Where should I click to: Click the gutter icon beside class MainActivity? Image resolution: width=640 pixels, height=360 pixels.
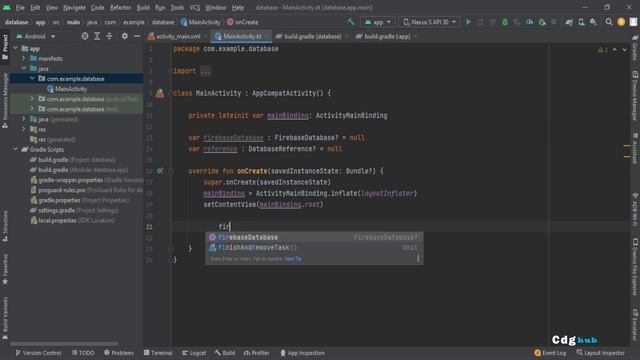160,93
